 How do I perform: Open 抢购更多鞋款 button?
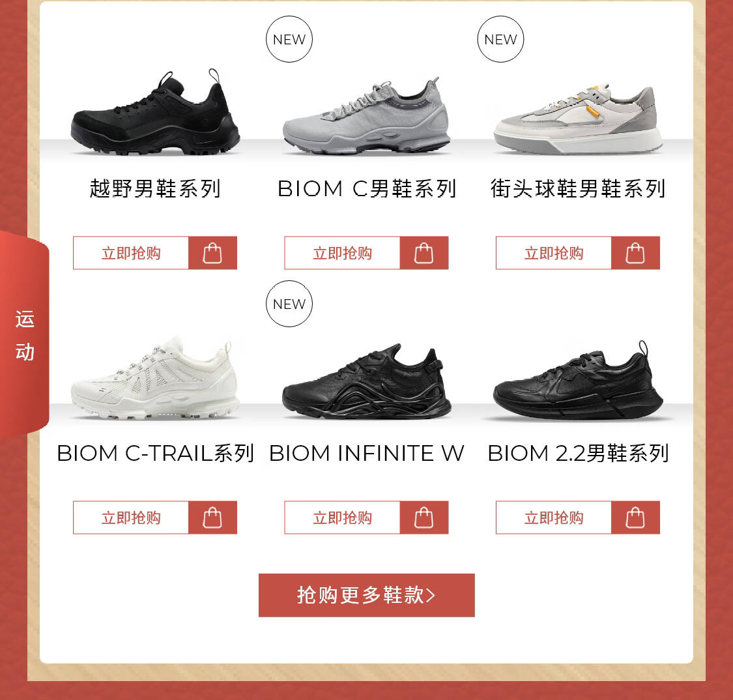(x=366, y=595)
